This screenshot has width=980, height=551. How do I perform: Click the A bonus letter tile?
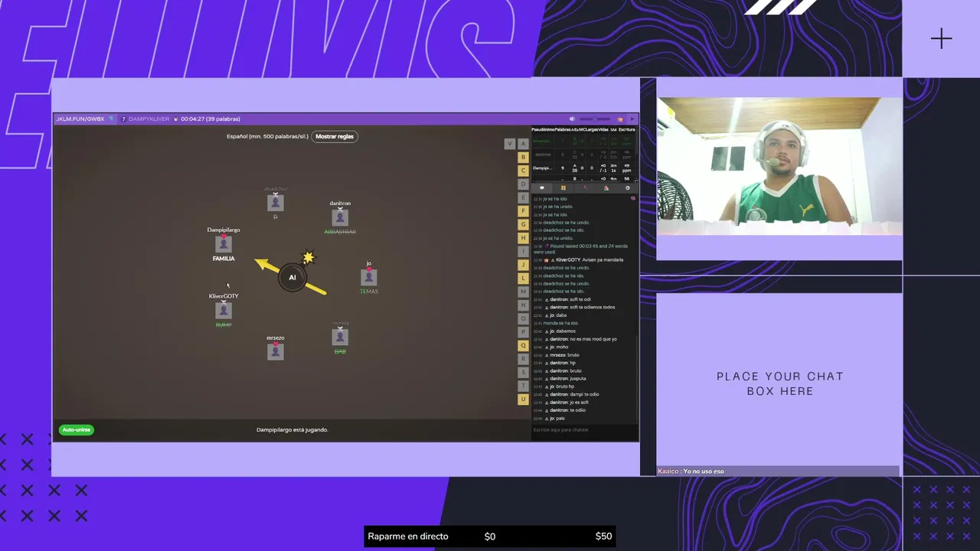click(x=524, y=144)
